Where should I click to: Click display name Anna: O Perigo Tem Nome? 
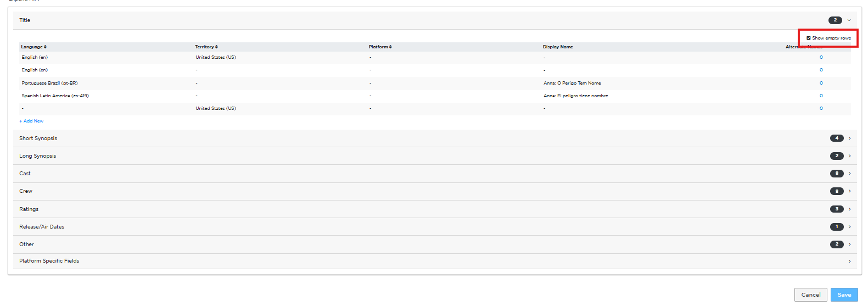[572, 83]
